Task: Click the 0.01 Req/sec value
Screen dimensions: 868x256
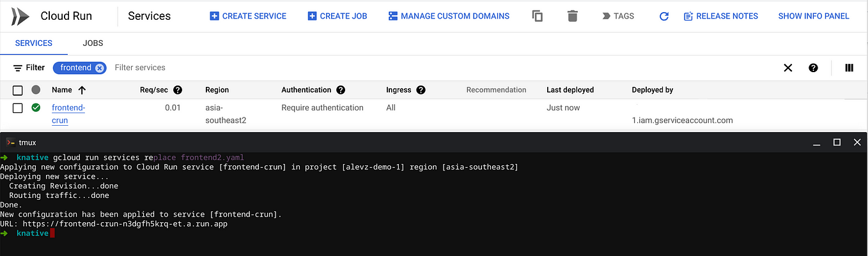Action: (173, 108)
